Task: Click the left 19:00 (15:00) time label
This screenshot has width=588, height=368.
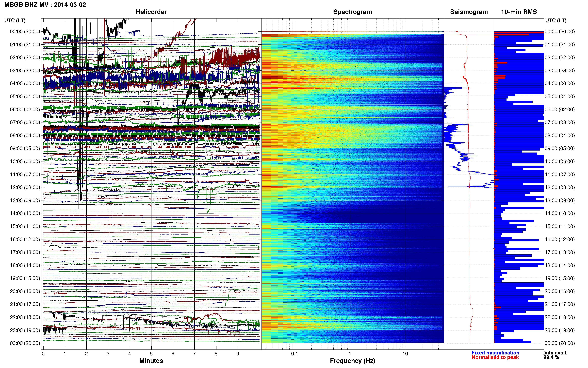Action: tap(25, 278)
